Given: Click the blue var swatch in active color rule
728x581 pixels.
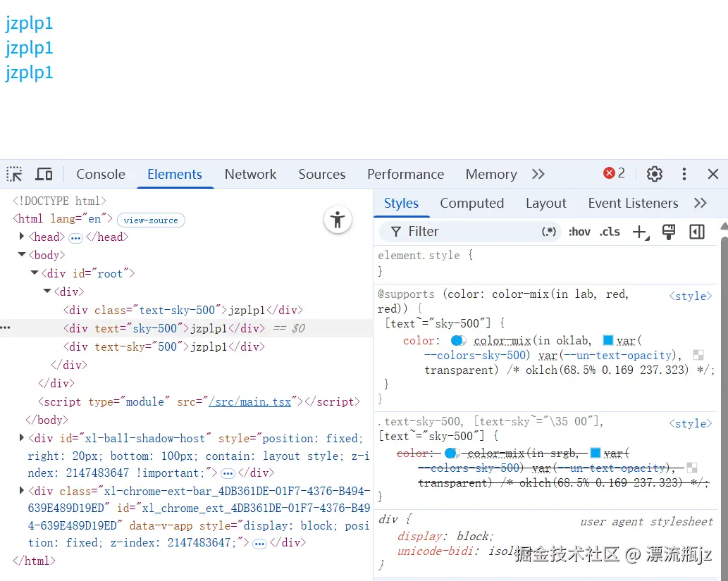Looking at the screenshot, I should pyautogui.click(x=607, y=340).
